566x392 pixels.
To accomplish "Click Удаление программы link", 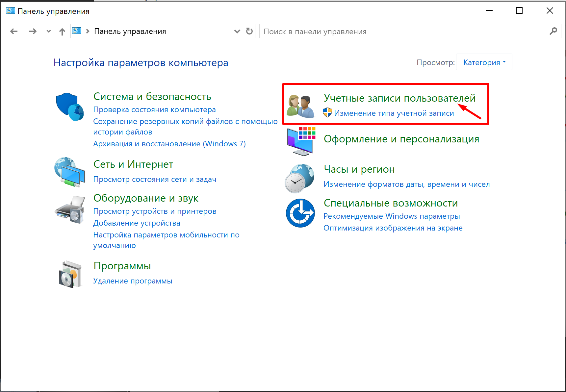I will pyautogui.click(x=133, y=281).
